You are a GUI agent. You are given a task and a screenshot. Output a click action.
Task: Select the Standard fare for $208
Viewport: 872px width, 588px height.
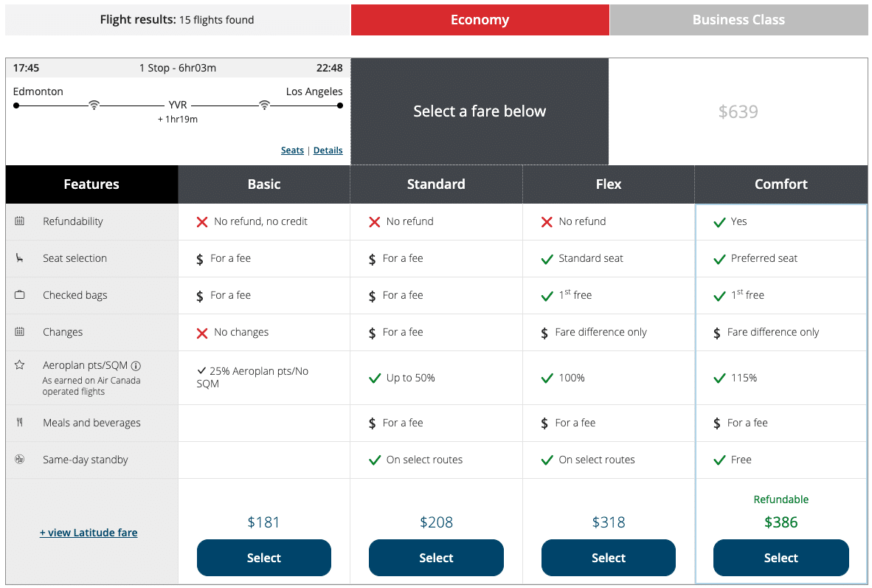coord(436,558)
